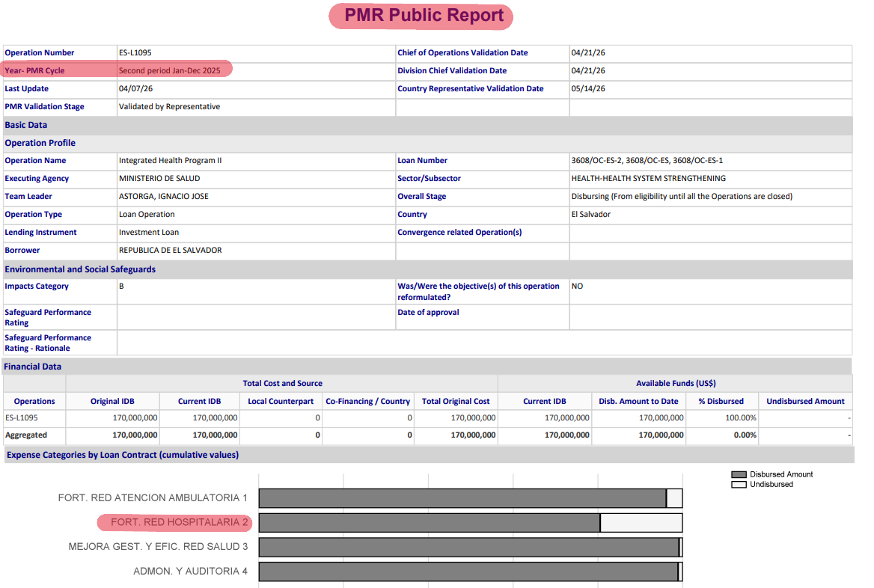
Task: Click FORT. RED HOSPITALARIA 2 label
Action: (179, 522)
